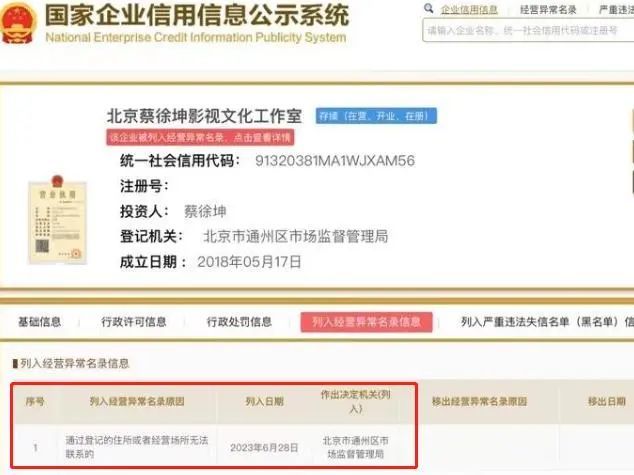Screen dimensions: 634x475
Task: Open the business license thumbnail image
Action: click(57, 220)
